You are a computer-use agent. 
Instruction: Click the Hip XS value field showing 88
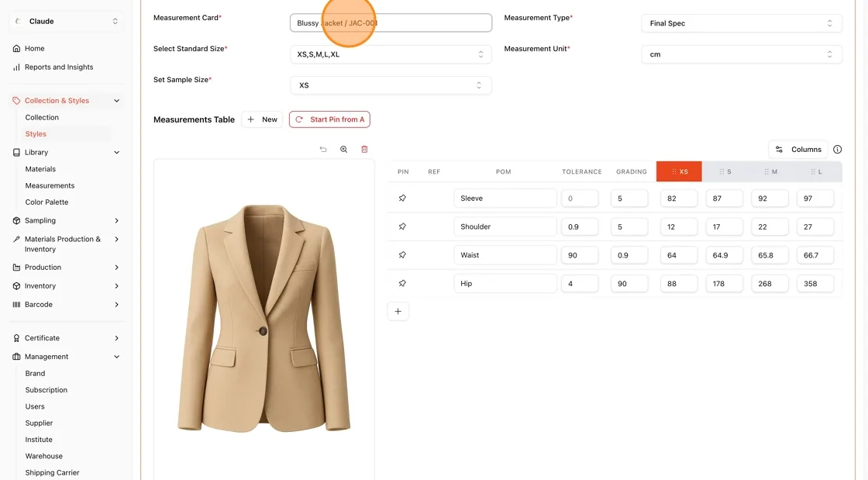click(x=679, y=284)
